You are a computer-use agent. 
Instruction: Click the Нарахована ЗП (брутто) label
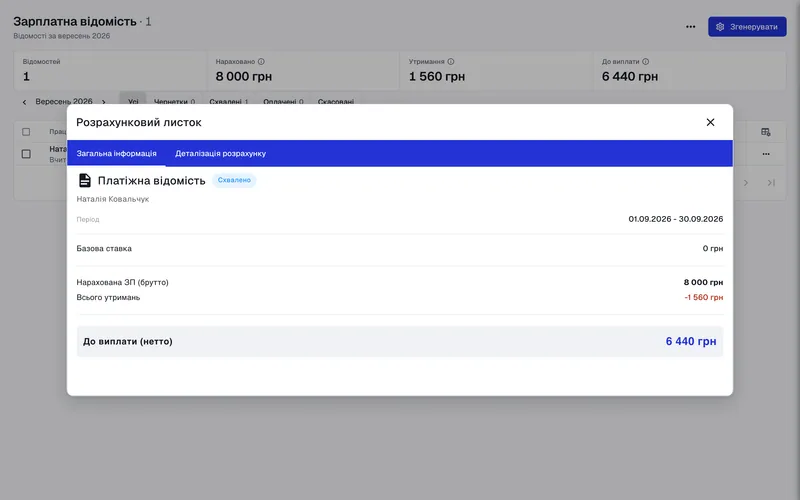pos(122,282)
